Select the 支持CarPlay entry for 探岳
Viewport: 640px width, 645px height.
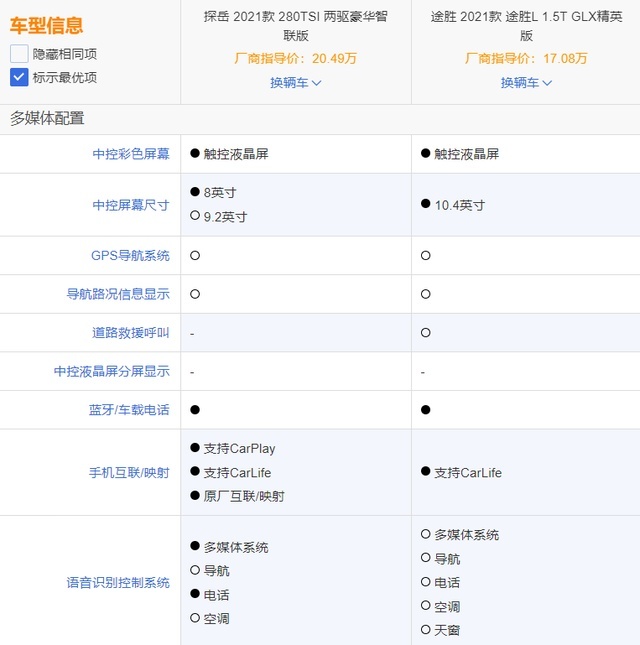tap(239, 448)
